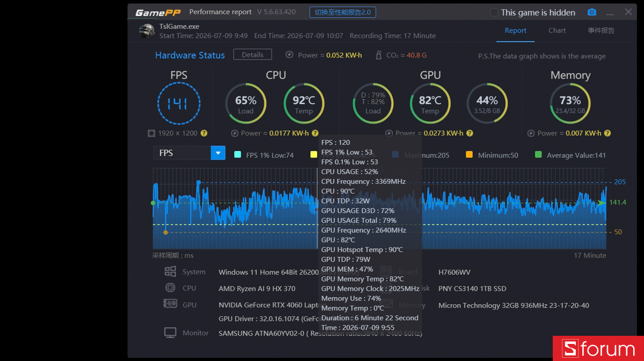Click the Monitor icon in hardware list
This screenshot has width=644, height=361.
tap(170, 333)
